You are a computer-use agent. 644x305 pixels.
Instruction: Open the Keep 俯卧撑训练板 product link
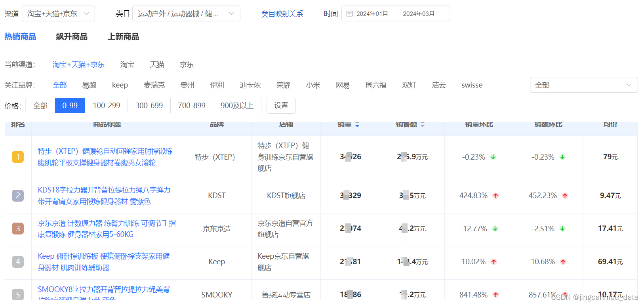(x=104, y=262)
